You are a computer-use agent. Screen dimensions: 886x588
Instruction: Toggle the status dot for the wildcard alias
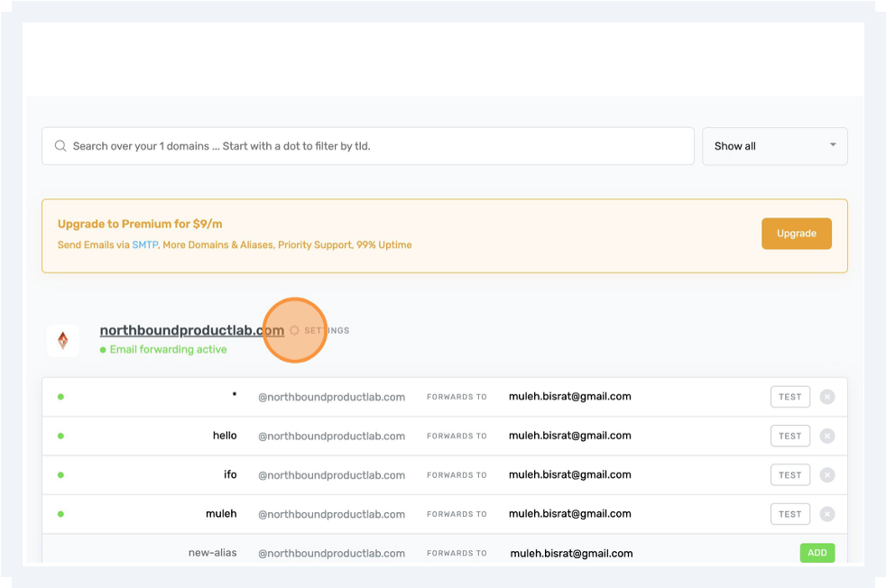click(x=60, y=396)
